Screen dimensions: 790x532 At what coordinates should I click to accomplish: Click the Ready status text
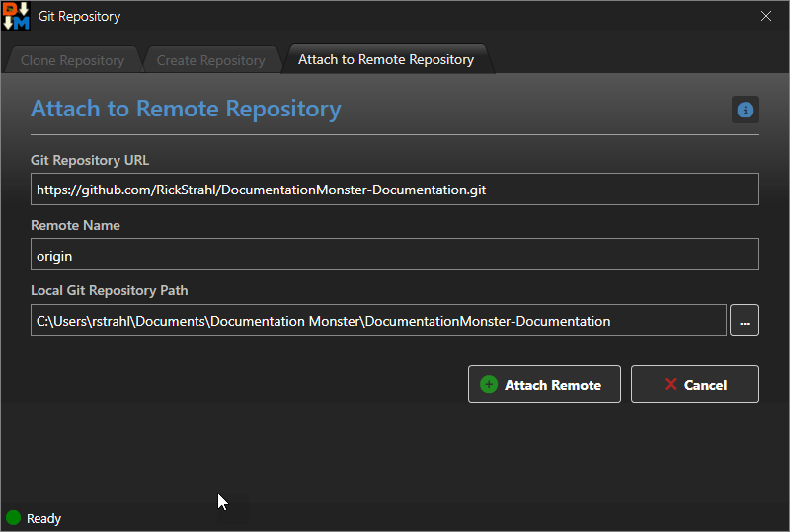tap(43, 518)
